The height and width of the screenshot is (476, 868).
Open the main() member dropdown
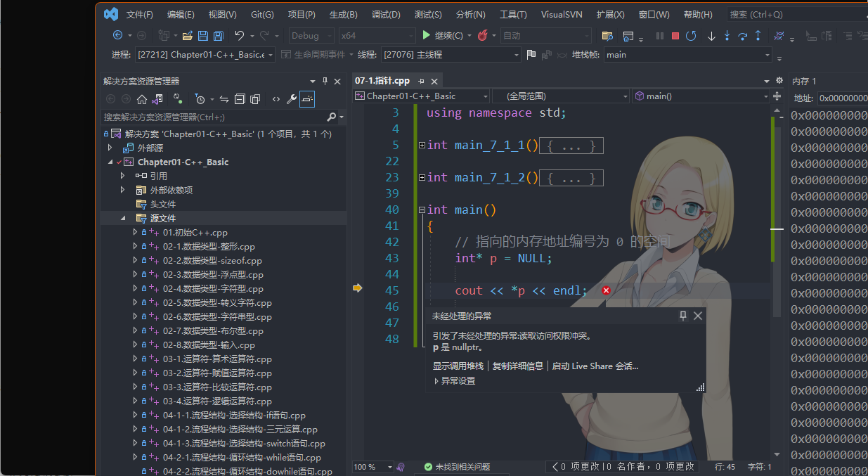pos(701,96)
